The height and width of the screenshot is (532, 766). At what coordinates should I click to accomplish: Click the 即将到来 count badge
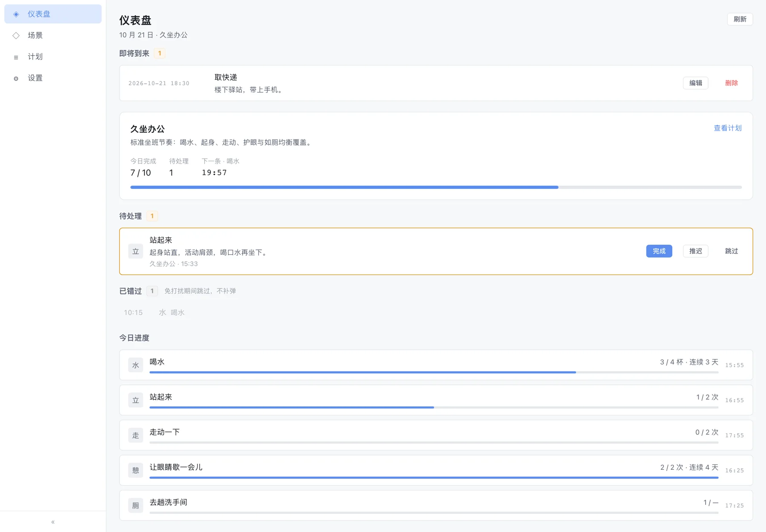click(160, 53)
